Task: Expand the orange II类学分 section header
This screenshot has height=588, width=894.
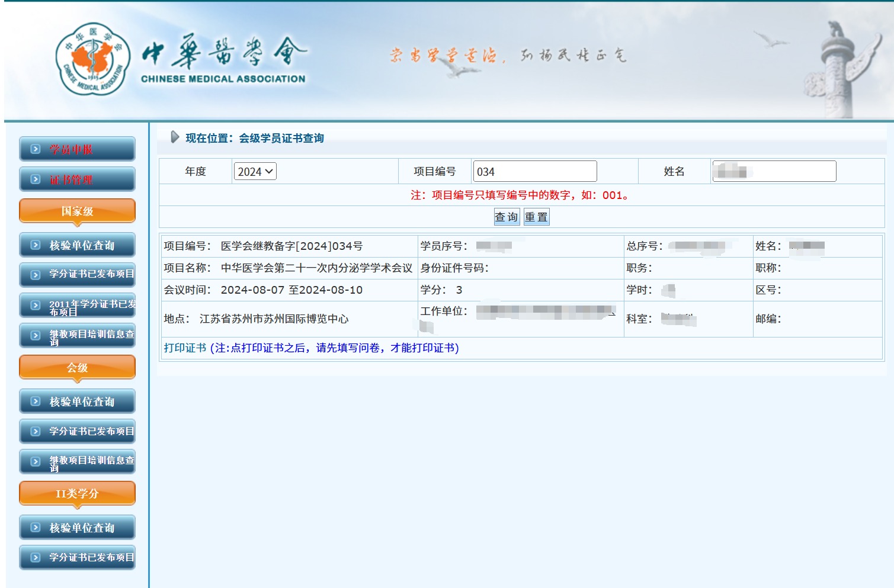Action: 77,494
